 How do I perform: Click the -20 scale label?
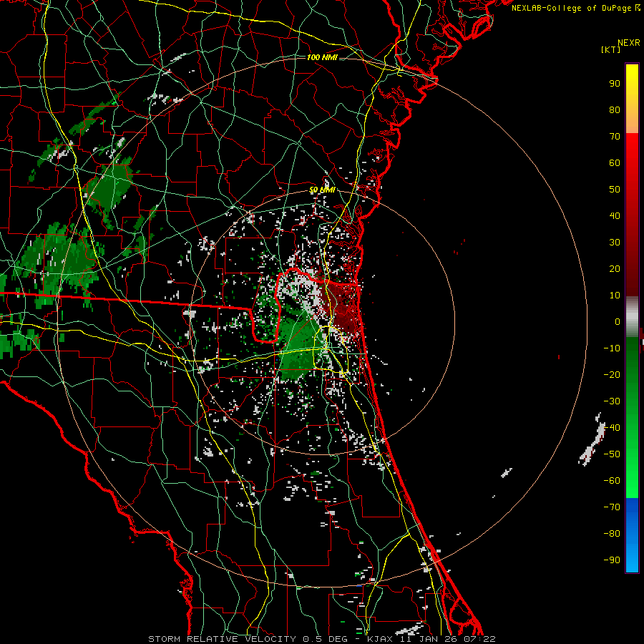(x=612, y=375)
